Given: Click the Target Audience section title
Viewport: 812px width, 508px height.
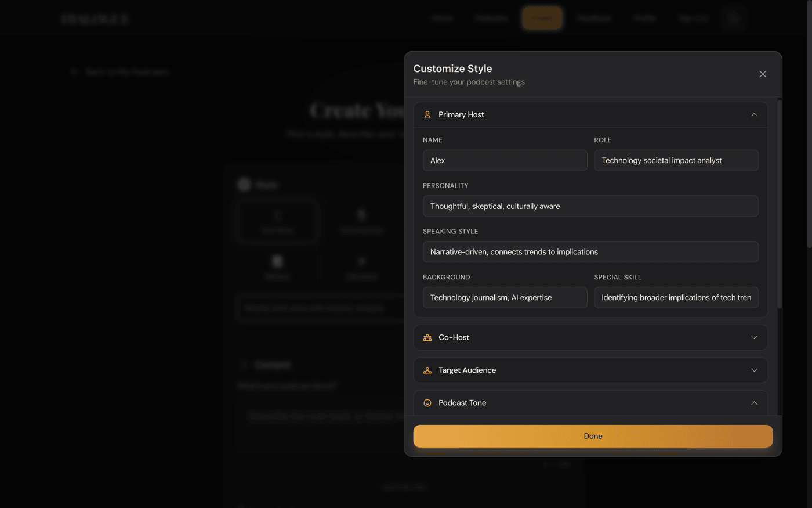Looking at the screenshot, I should [x=467, y=370].
